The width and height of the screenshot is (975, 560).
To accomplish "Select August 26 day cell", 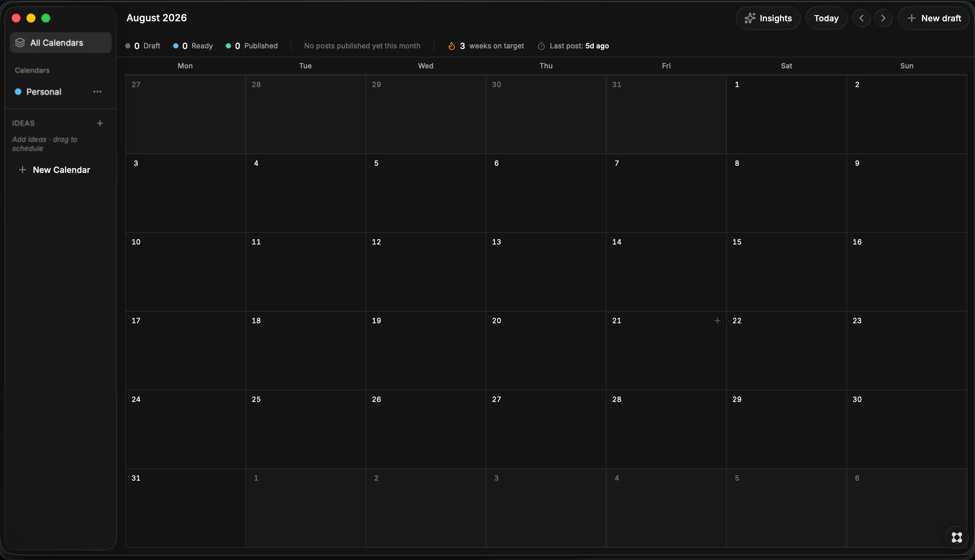I will click(x=426, y=429).
